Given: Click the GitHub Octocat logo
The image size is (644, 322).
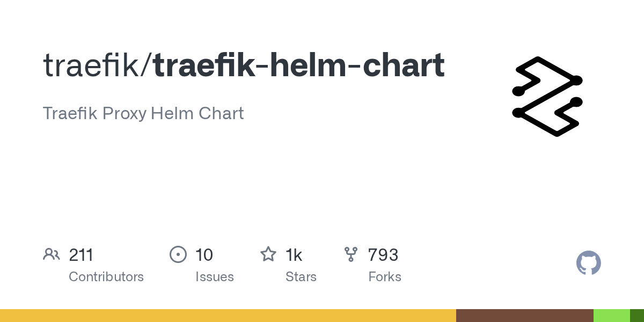Looking at the screenshot, I should tap(589, 263).
